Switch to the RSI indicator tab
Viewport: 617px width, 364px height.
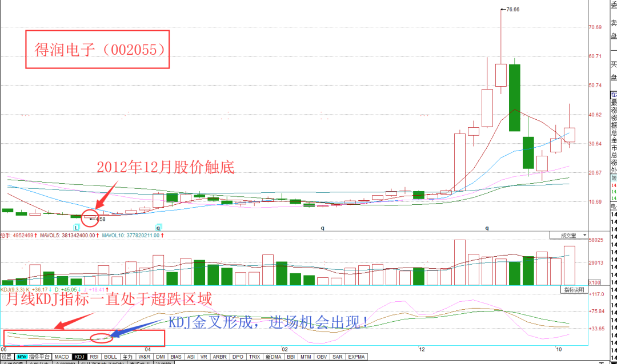pyautogui.click(x=94, y=357)
